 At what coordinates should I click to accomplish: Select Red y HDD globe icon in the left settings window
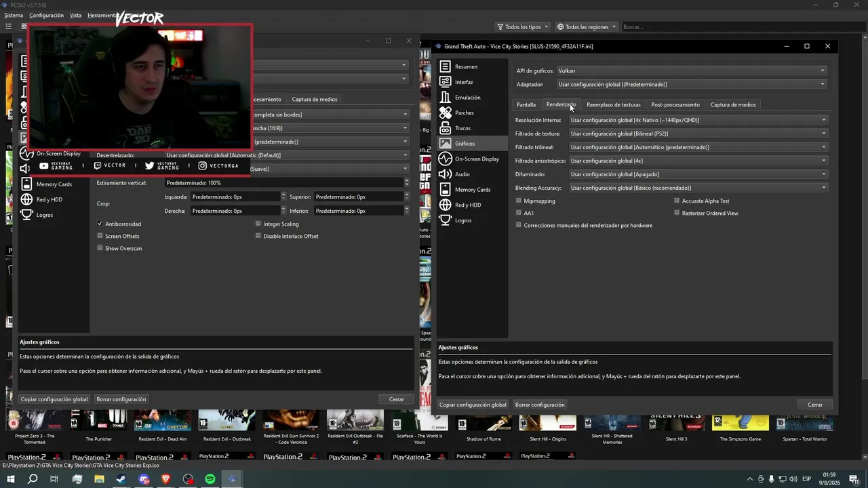26,200
